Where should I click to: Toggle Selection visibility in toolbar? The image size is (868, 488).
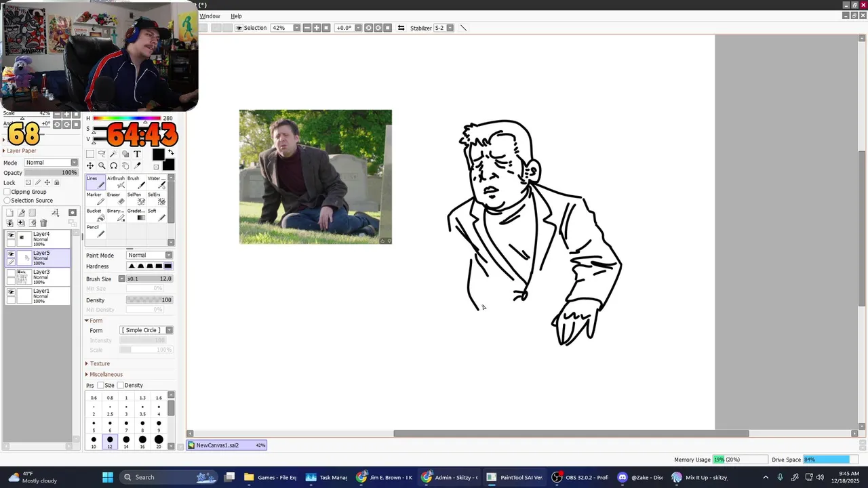pyautogui.click(x=239, y=28)
